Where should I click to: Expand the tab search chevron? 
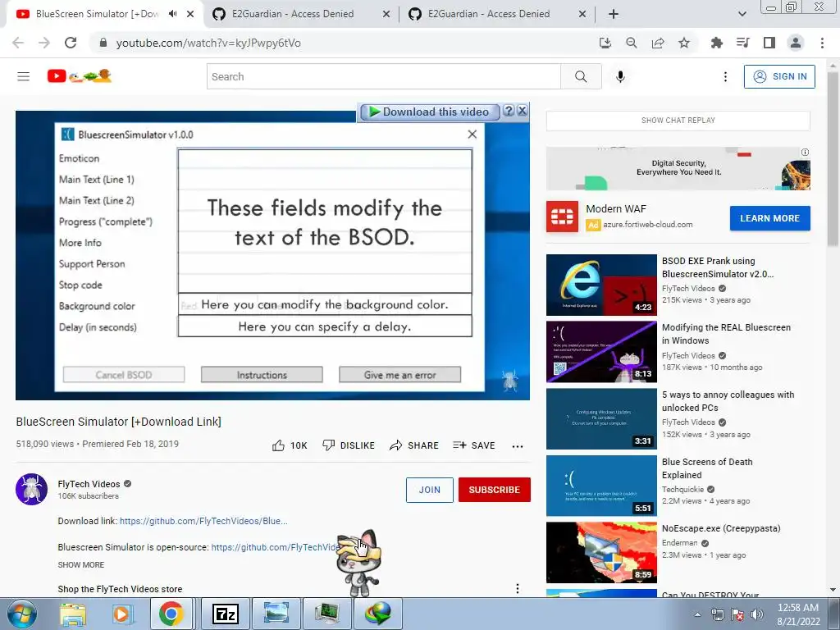click(742, 14)
